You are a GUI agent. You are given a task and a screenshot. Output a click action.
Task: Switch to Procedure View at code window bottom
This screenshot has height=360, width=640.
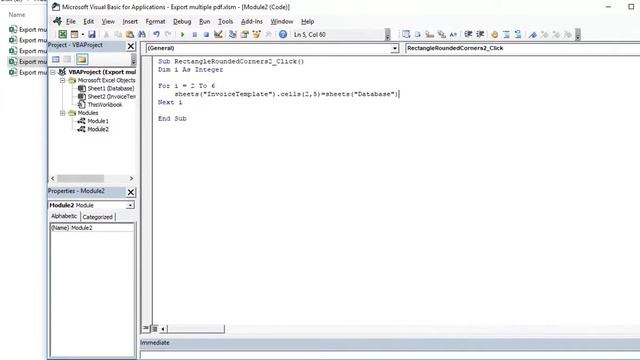point(146,328)
